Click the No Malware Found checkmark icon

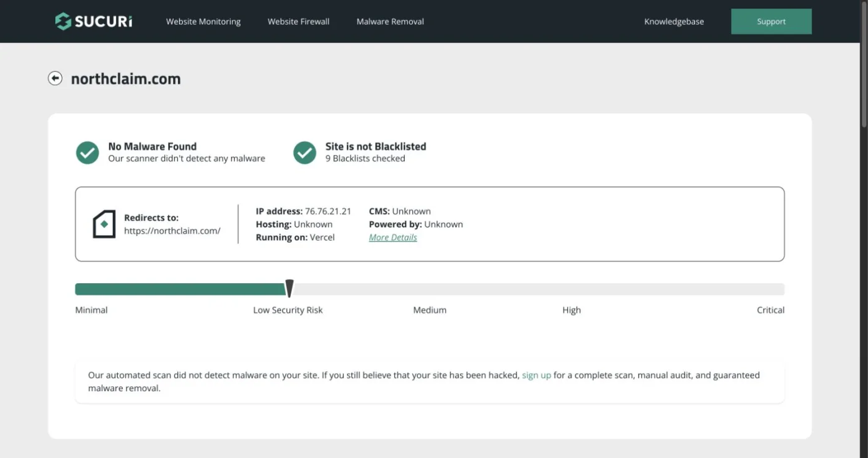(x=87, y=152)
